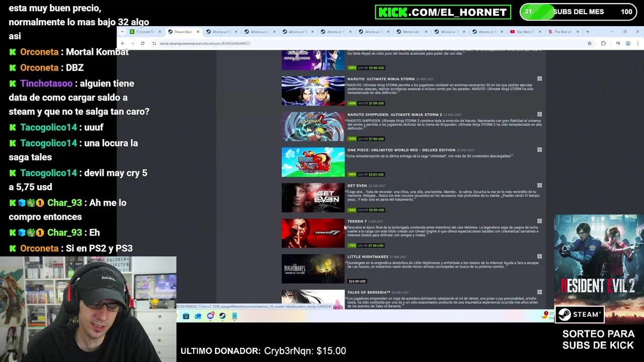Click the NARUTO Ultimate Ninja STORM thumbnail
This screenshot has width=644, height=362.
(x=313, y=91)
